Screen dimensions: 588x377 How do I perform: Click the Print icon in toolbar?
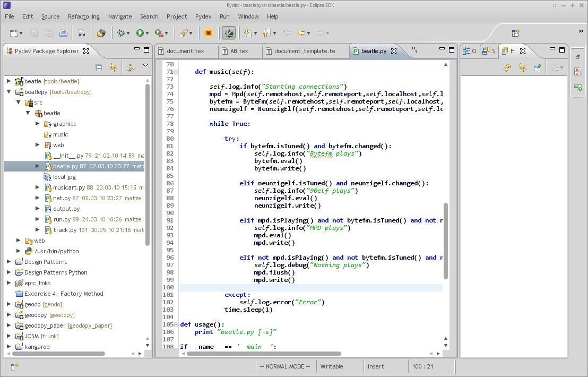63,33
